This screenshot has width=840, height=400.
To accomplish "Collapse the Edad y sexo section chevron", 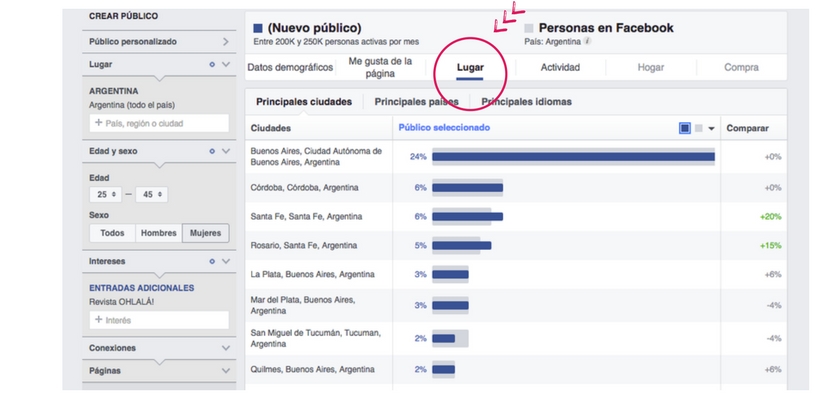I will (226, 152).
